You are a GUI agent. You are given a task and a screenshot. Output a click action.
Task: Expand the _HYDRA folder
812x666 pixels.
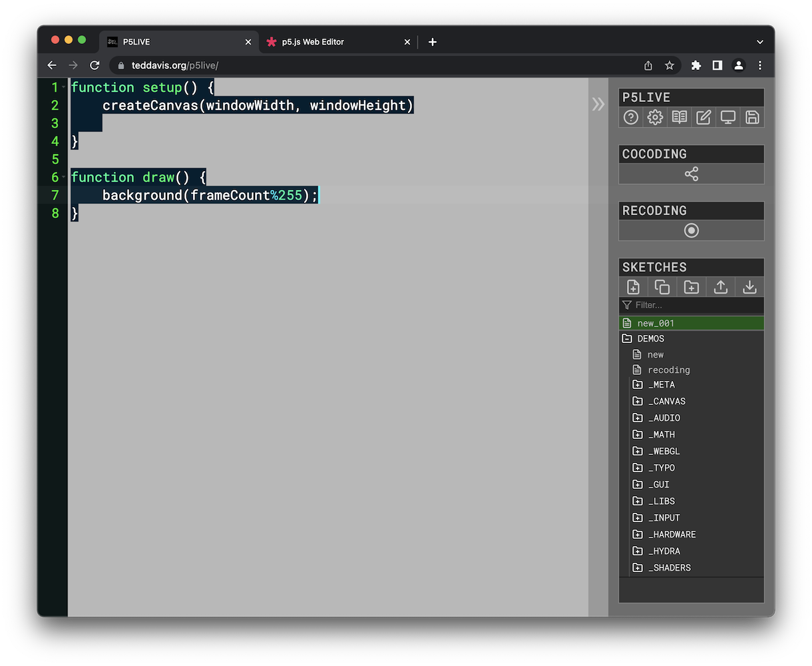click(638, 551)
